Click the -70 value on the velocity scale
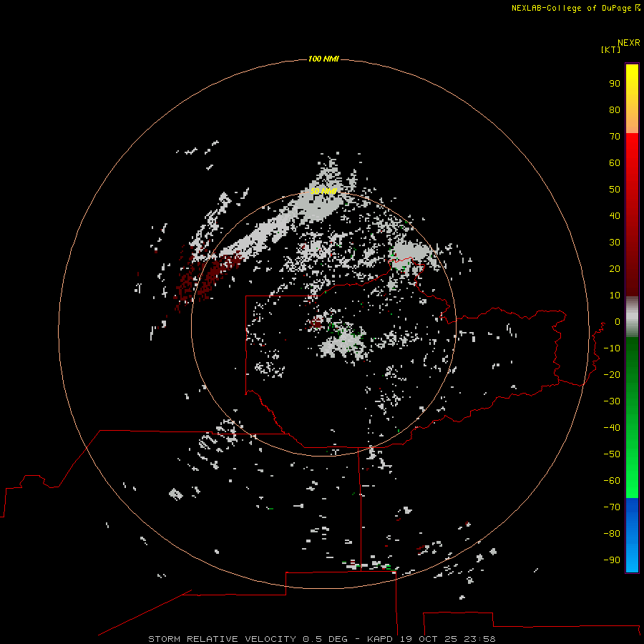 (612, 507)
